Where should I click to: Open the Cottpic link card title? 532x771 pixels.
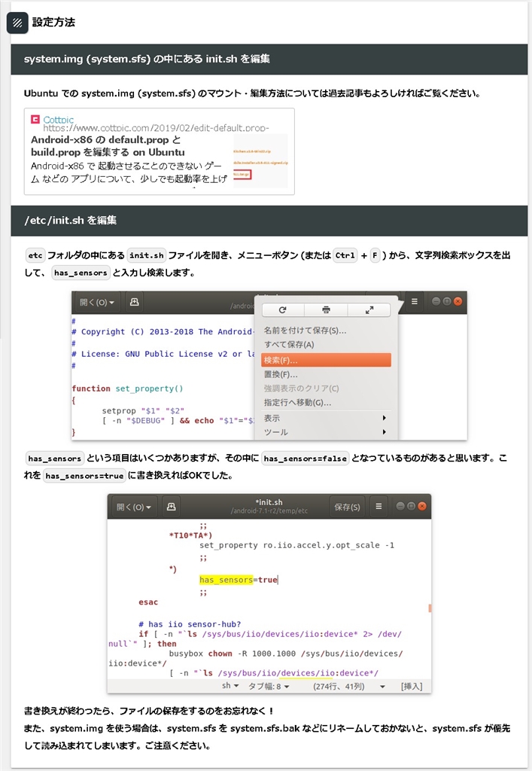[x=108, y=146]
